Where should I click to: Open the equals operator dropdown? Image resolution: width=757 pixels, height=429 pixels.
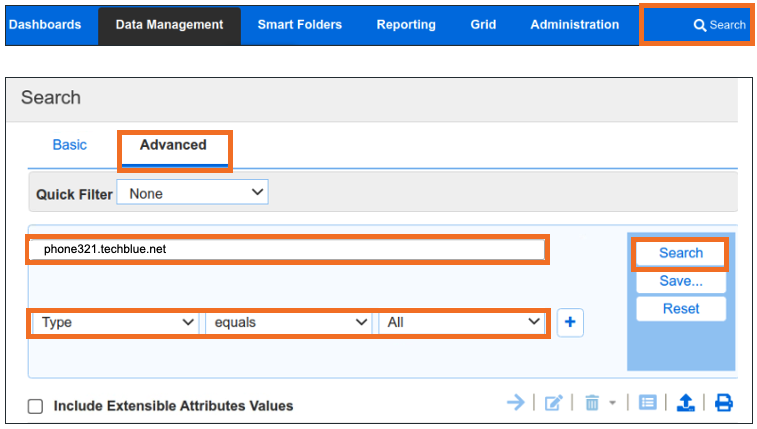point(288,322)
